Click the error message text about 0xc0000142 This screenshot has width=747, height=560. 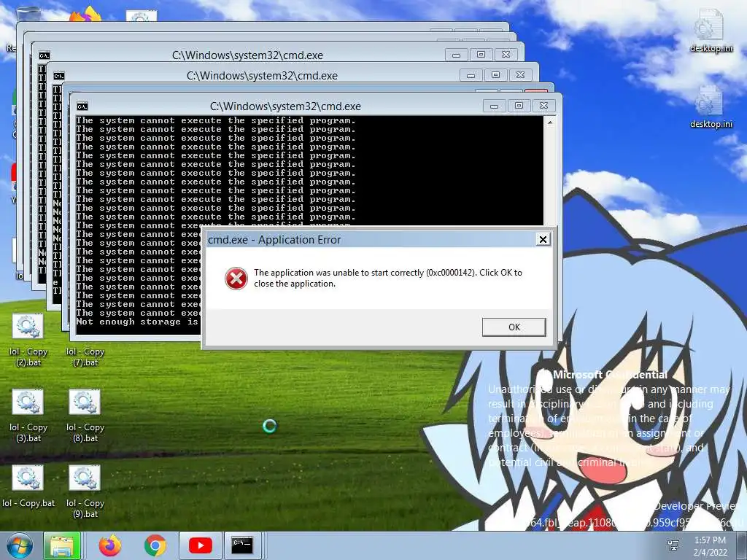click(388, 278)
